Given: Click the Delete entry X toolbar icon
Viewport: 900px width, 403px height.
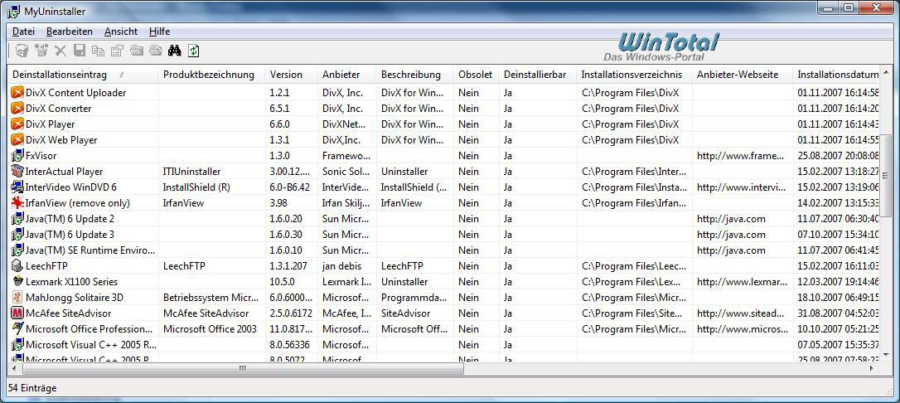Looking at the screenshot, I should pyautogui.click(x=60, y=51).
